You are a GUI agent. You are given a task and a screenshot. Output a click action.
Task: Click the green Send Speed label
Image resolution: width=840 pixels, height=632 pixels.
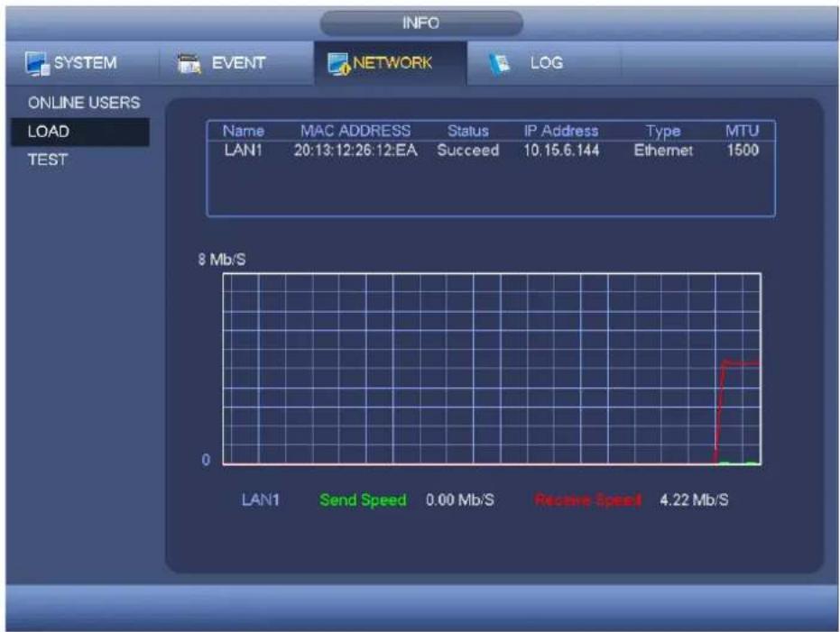point(363,499)
